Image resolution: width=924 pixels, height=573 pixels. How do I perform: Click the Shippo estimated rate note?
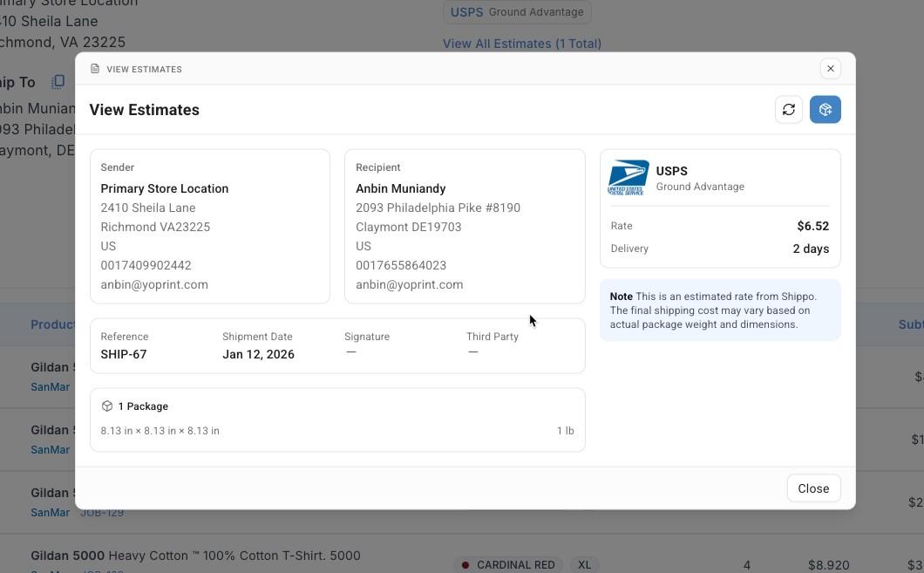click(720, 310)
